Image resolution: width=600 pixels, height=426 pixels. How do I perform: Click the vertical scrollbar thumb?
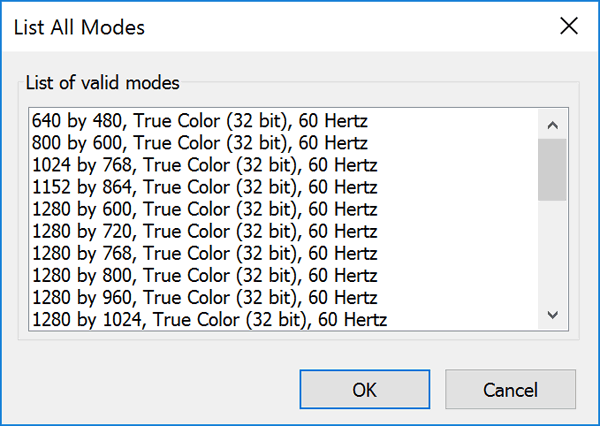click(x=552, y=170)
